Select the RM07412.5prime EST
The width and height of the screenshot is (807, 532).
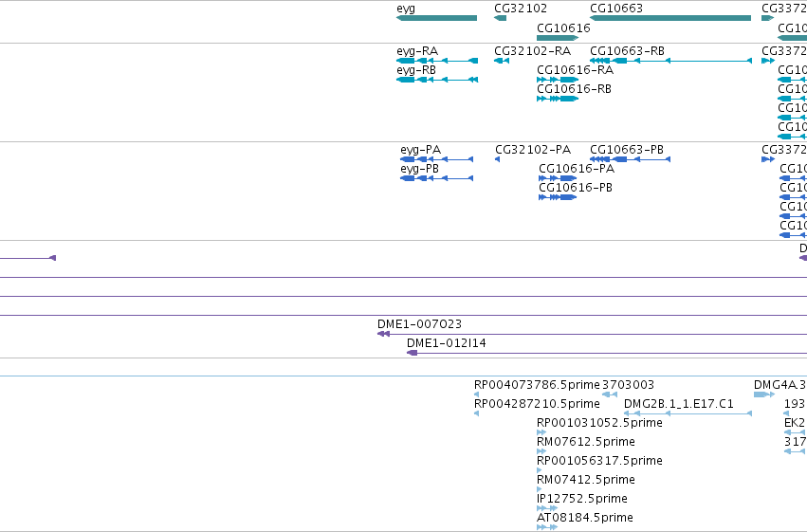[x=539, y=490]
